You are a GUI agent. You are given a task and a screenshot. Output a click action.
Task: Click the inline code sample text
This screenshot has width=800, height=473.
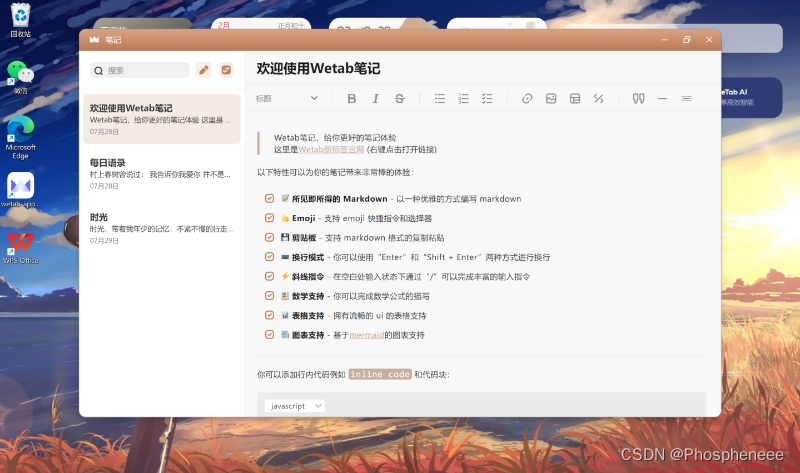[x=380, y=374]
